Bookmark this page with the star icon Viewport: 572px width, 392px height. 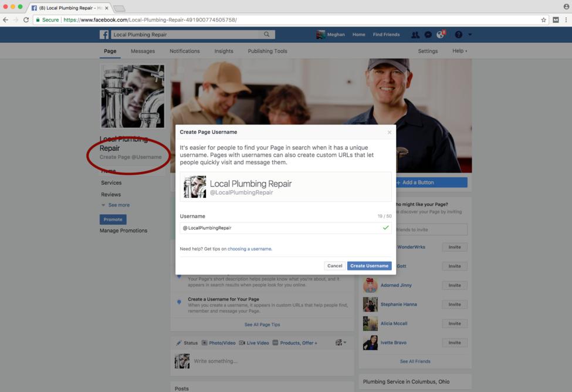pyautogui.click(x=543, y=20)
